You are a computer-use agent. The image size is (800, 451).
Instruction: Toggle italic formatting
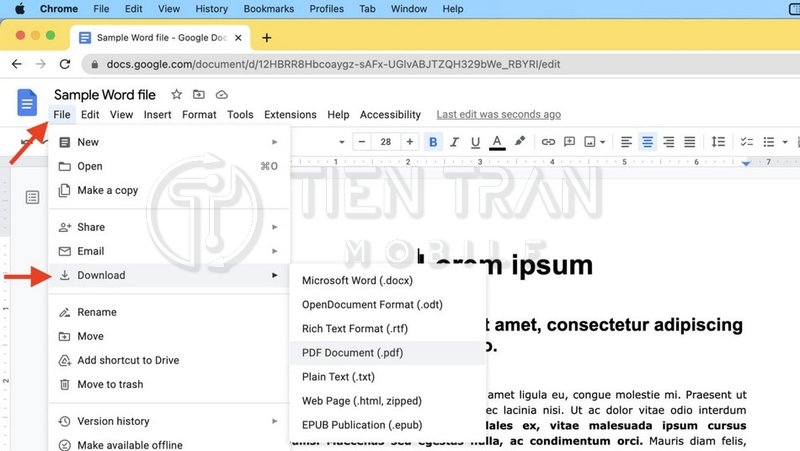pos(454,142)
